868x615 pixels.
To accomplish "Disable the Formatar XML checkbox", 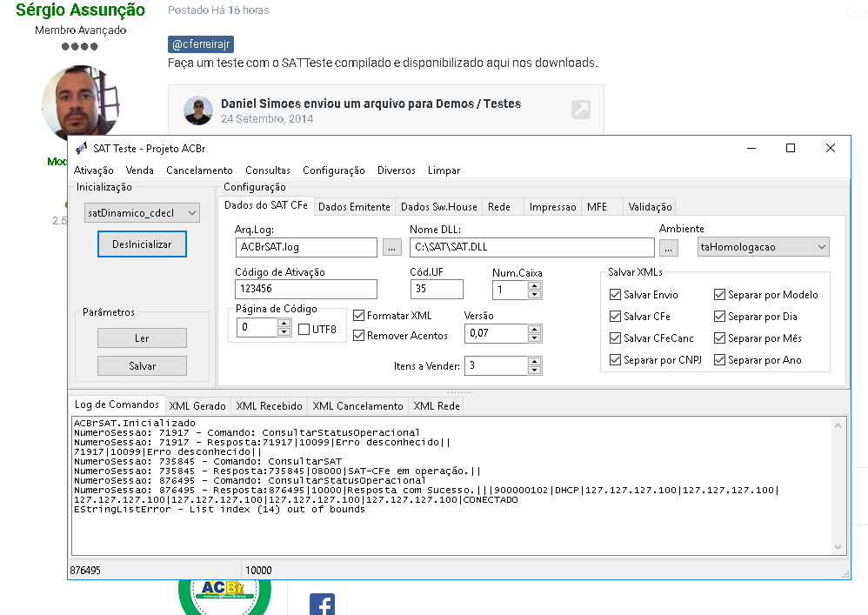I will click(358, 316).
